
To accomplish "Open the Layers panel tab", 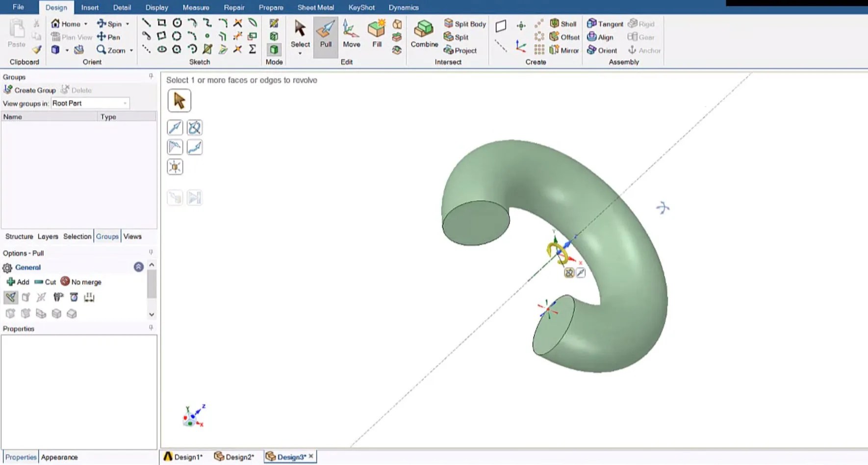I will coord(48,236).
